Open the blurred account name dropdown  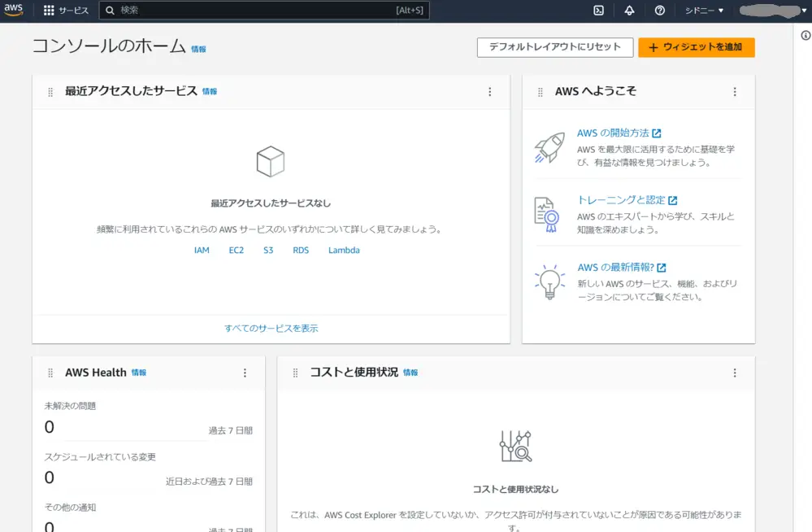pos(773,11)
